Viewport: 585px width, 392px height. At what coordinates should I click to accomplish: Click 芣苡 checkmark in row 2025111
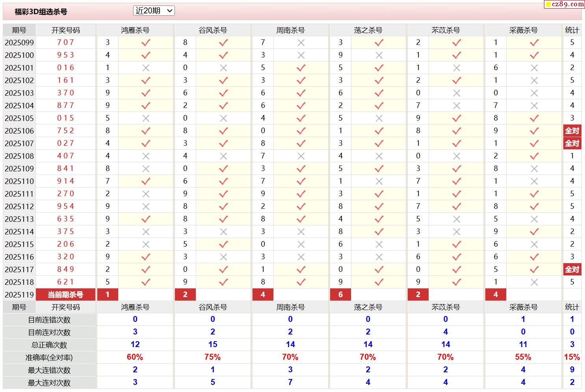(x=456, y=194)
